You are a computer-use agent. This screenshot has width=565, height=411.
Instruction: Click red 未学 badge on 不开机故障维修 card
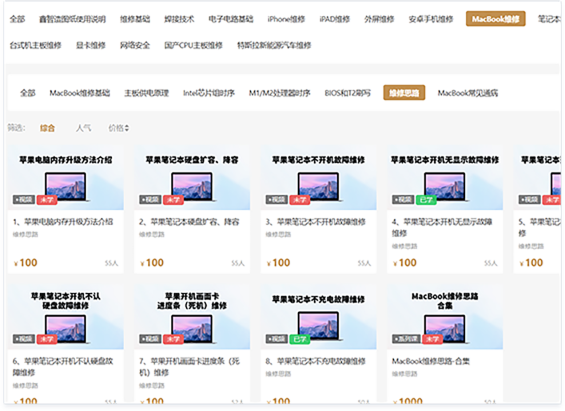coord(300,200)
